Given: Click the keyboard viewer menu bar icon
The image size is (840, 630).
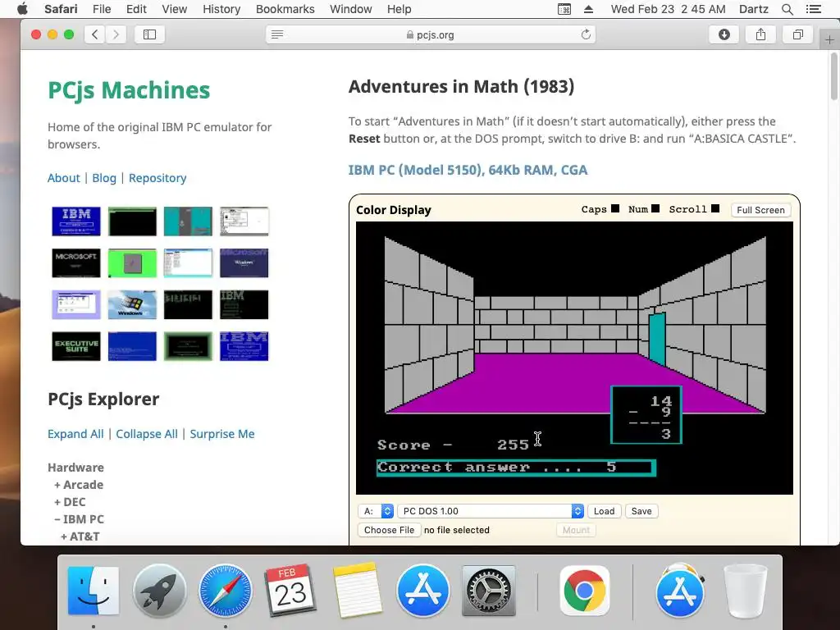Looking at the screenshot, I should point(564,9).
